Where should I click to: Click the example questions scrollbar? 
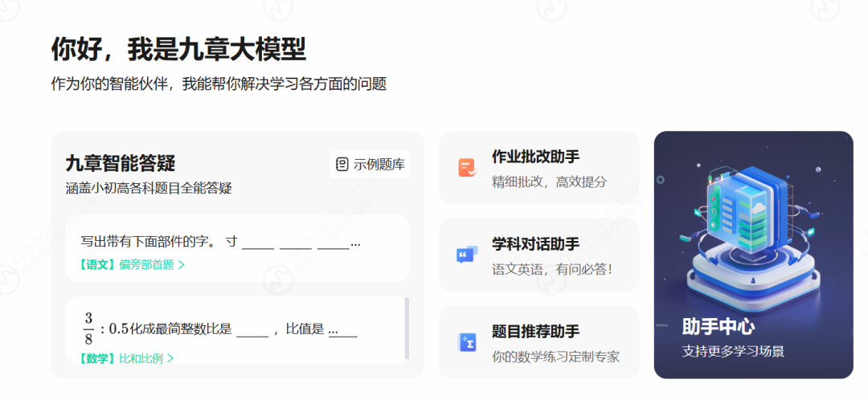407,328
